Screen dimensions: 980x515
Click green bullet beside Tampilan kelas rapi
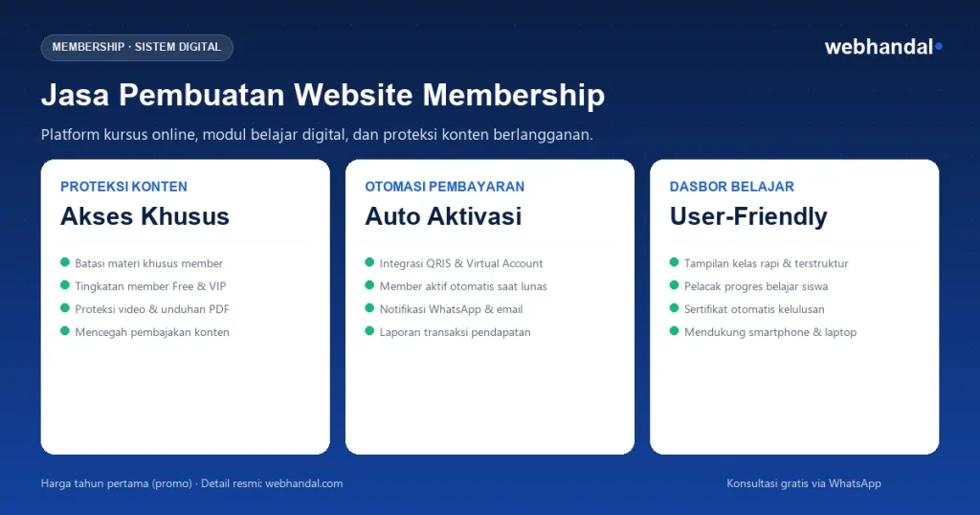click(674, 262)
